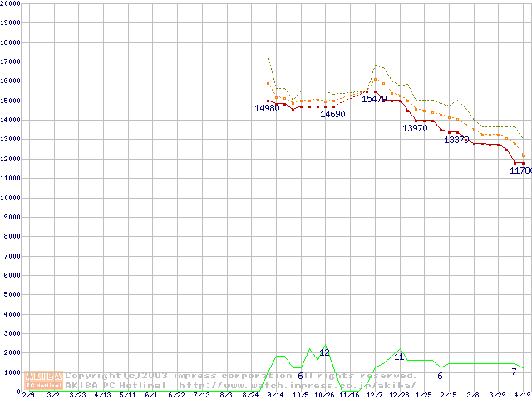Screen dimensions: 532x399
Task: Select the 10000 y-axis value label
Action: (x=10, y=198)
